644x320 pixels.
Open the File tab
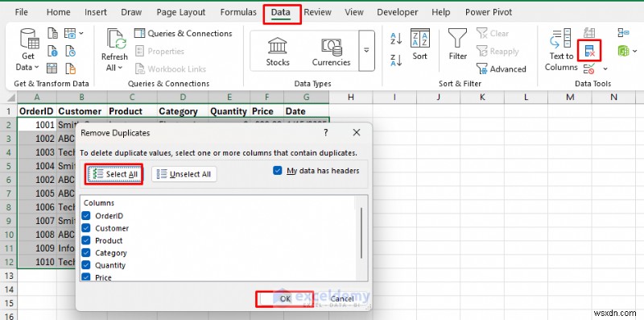tap(22, 12)
